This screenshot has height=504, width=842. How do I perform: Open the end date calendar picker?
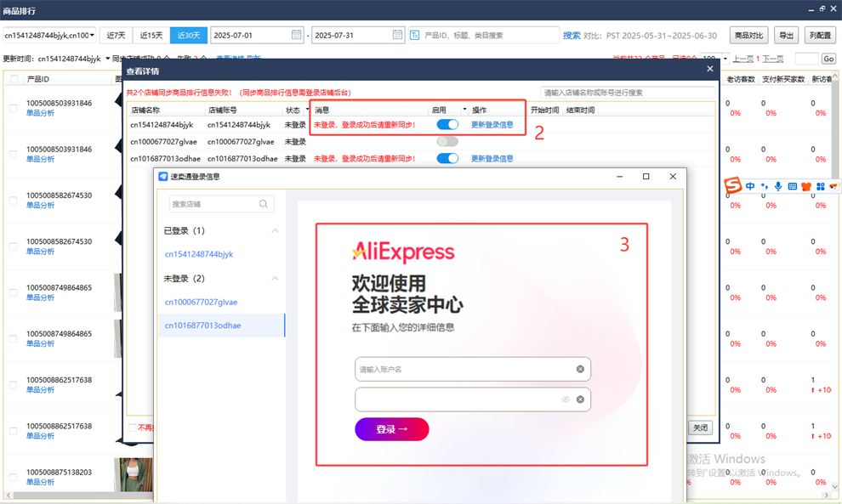pos(397,35)
